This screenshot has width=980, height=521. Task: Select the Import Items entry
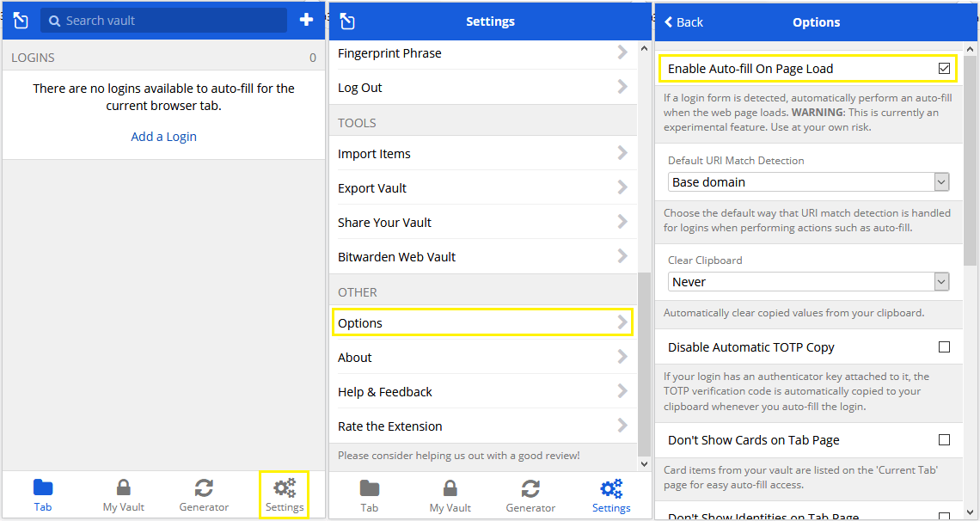(x=483, y=154)
